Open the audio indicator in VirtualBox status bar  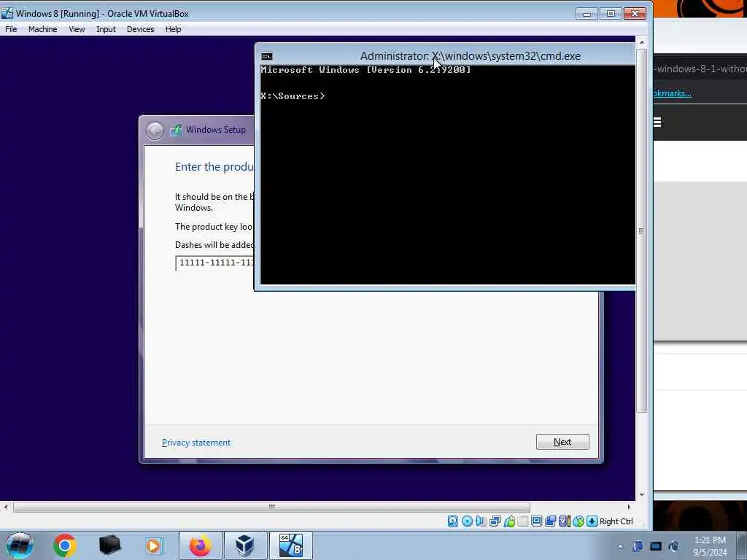(x=480, y=521)
